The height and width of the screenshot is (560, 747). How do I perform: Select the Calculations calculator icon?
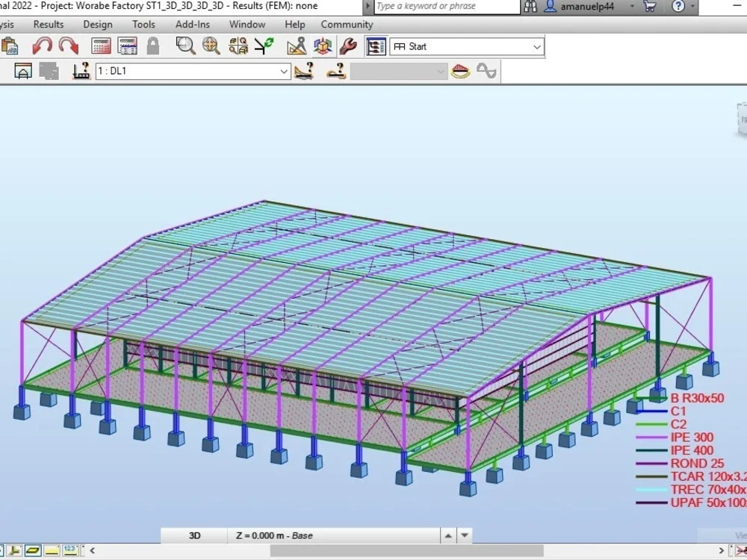99,46
